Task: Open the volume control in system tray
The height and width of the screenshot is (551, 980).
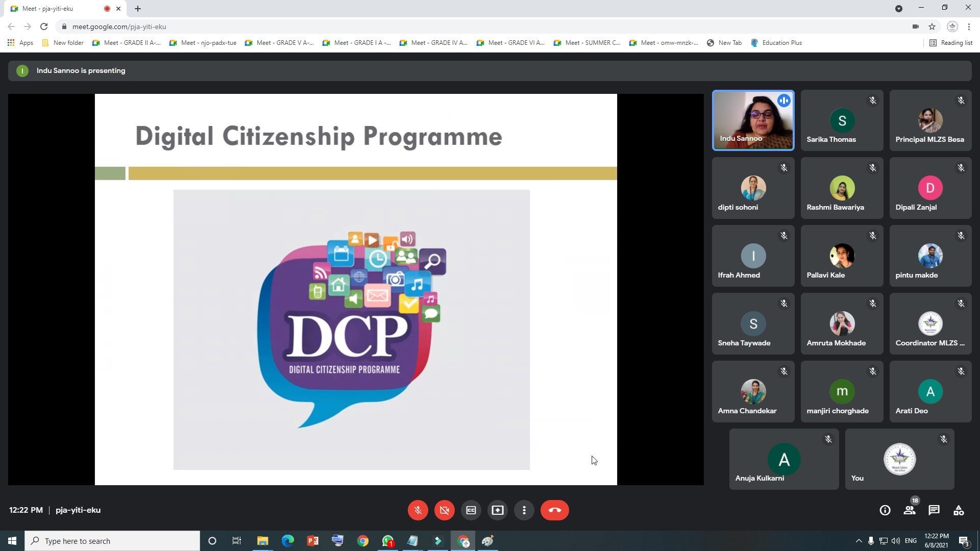Action: coord(896,541)
